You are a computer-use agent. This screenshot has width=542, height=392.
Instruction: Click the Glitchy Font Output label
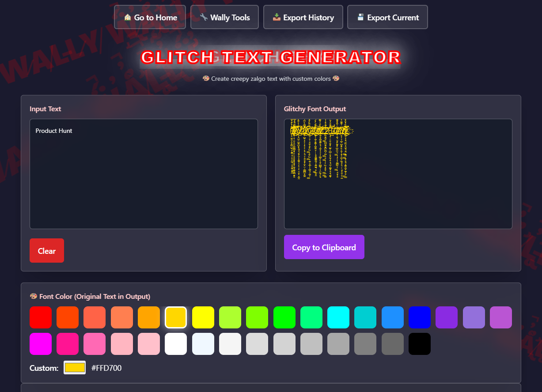tap(315, 109)
